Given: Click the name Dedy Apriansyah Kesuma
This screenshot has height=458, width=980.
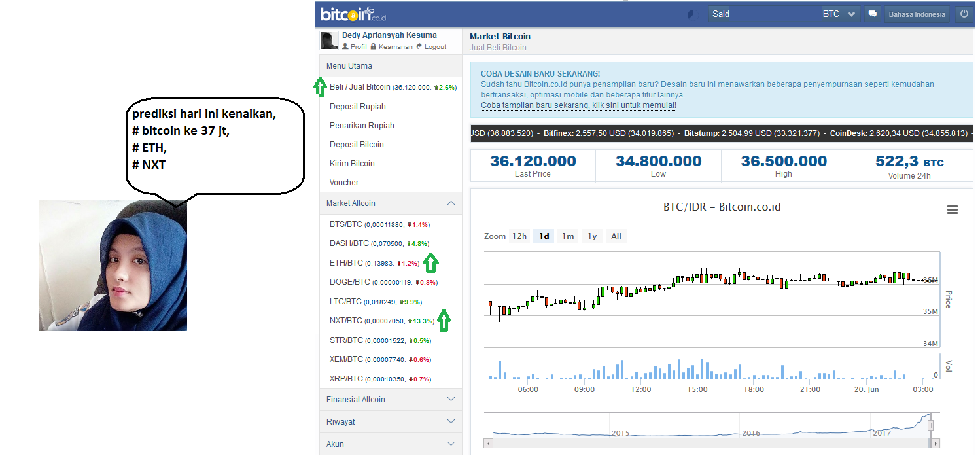Looking at the screenshot, I should tap(389, 35).
